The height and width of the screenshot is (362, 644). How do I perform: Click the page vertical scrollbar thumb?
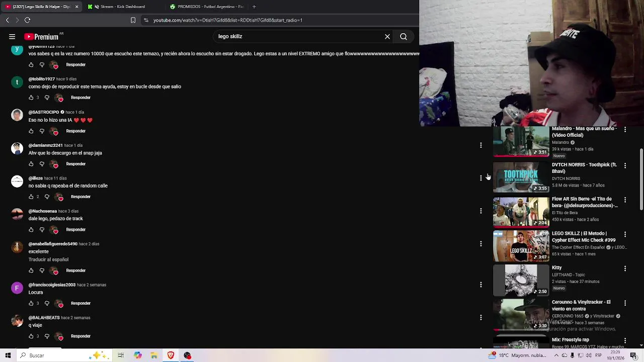point(641,179)
